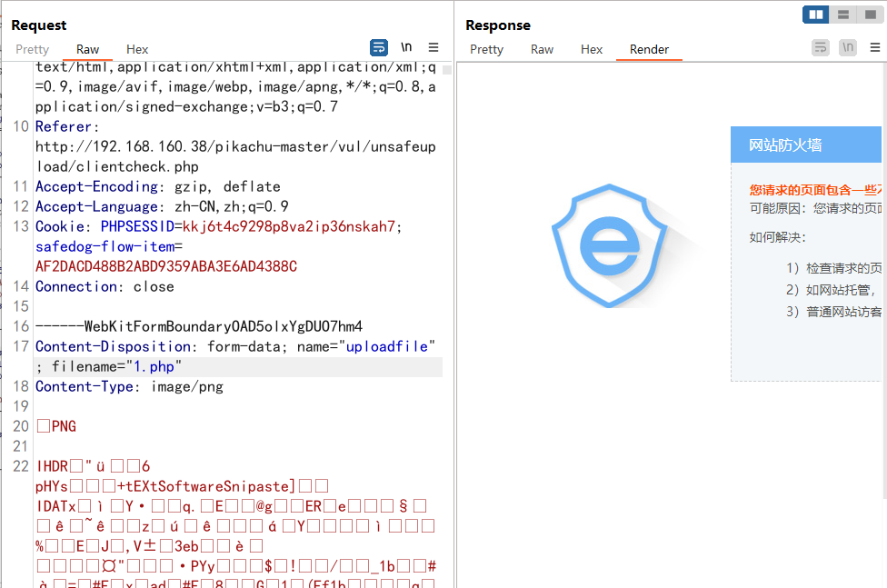The image size is (887, 588).
Task: Choose combined single-panel layout icon
Action: [870, 15]
